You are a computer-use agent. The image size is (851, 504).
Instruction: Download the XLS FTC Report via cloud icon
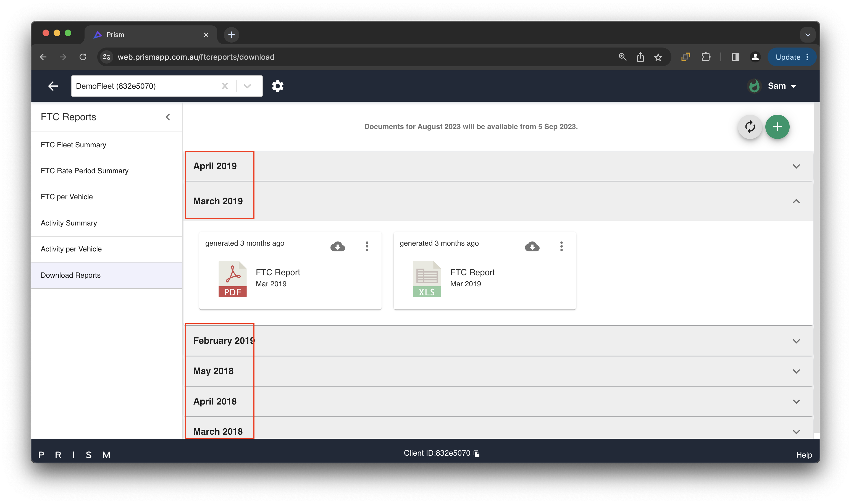[x=532, y=246]
